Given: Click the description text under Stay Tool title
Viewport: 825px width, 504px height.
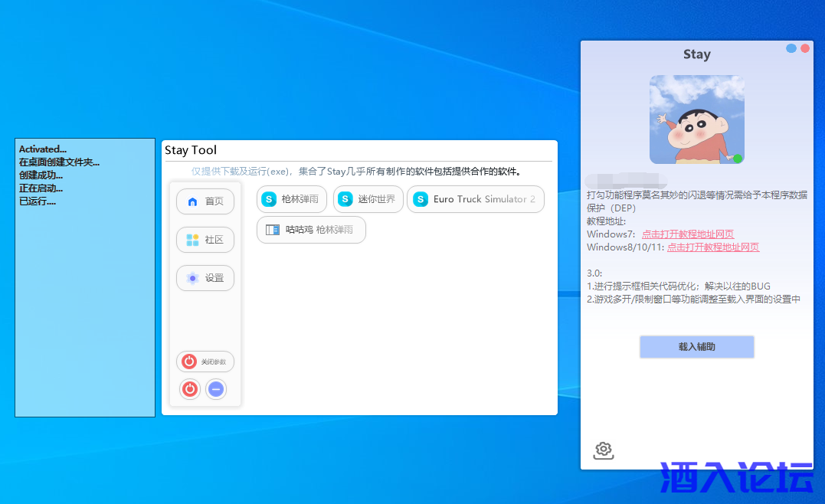Looking at the screenshot, I should coord(356,172).
